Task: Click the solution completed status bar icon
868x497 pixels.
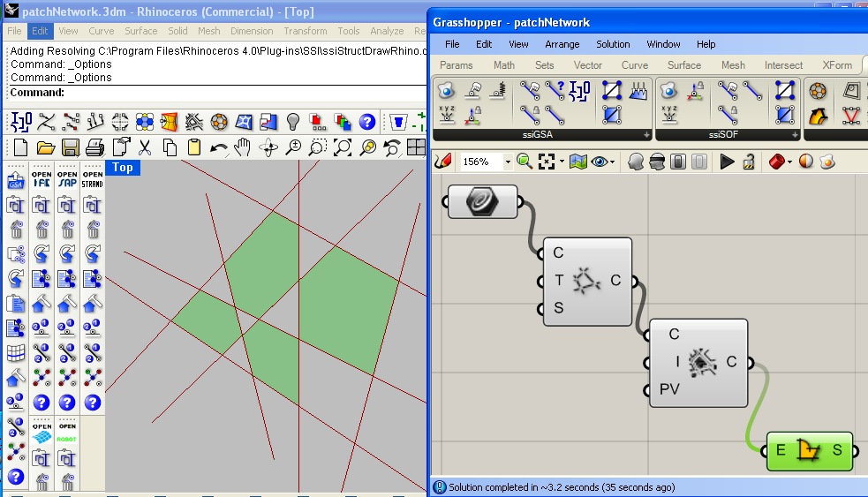Action: (x=440, y=487)
